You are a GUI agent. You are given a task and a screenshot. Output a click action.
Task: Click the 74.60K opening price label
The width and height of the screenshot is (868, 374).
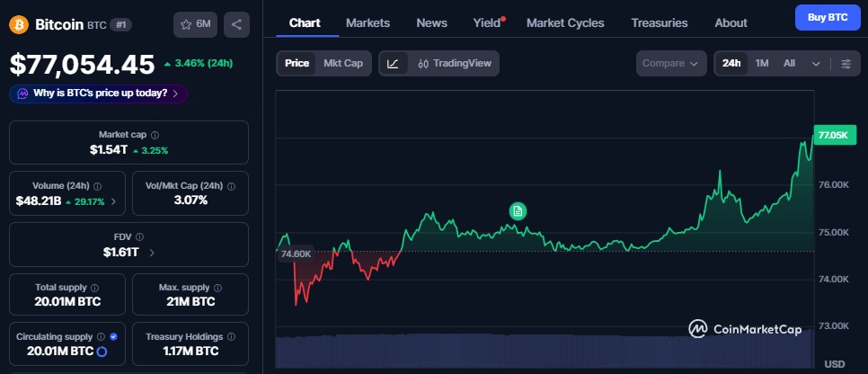(297, 254)
